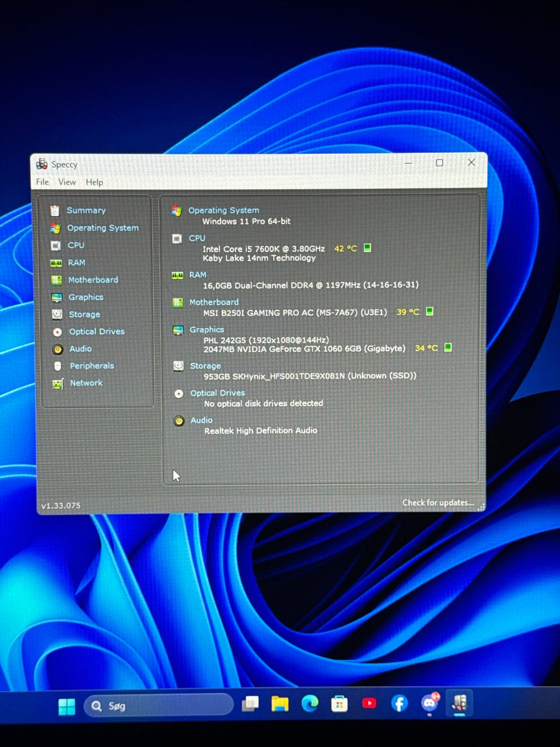Click the Optical Drives disc icon in sidebar
Viewport: 560px width, 747px height.
pyautogui.click(x=57, y=332)
